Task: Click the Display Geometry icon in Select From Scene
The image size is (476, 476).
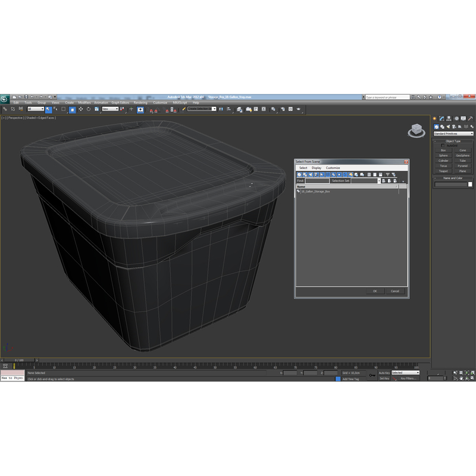Action: pyautogui.click(x=299, y=174)
